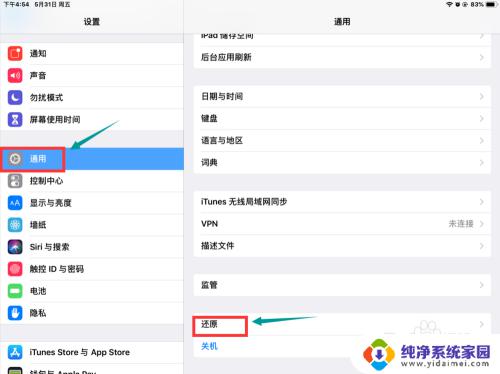Tap the Wi-Fi status icon in status bar
This screenshot has height=374, width=500.
[450, 4]
